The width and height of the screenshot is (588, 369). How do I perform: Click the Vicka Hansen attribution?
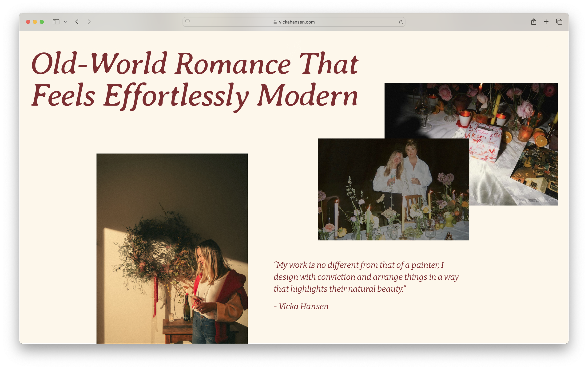click(x=301, y=306)
